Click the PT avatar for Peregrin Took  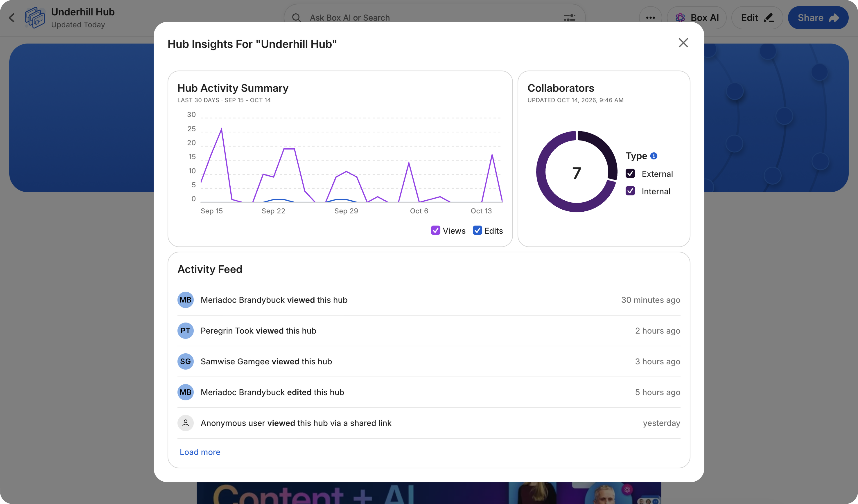point(186,331)
